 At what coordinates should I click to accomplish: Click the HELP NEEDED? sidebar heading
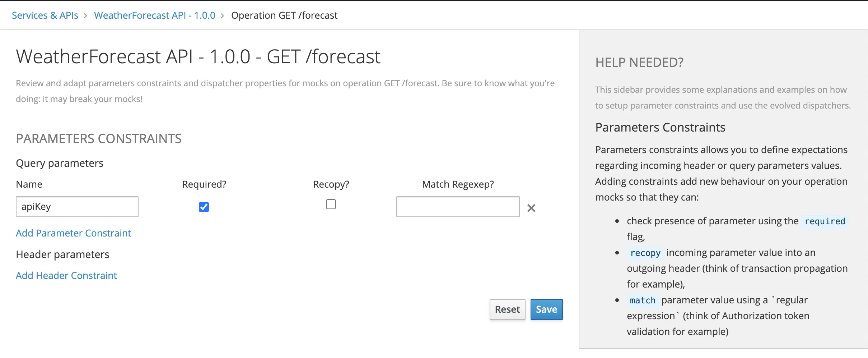639,63
